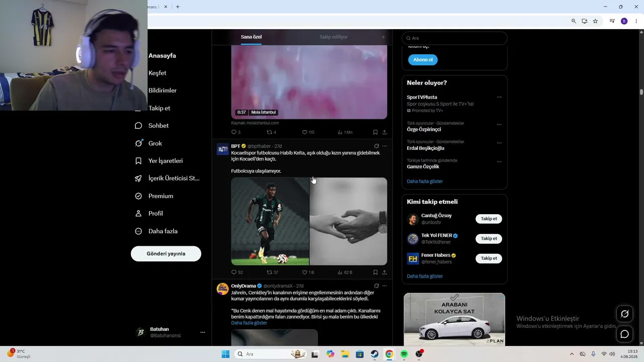Open the footballer photo in BPT post
This screenshot has height=362, width=644.
pos(270,221)
